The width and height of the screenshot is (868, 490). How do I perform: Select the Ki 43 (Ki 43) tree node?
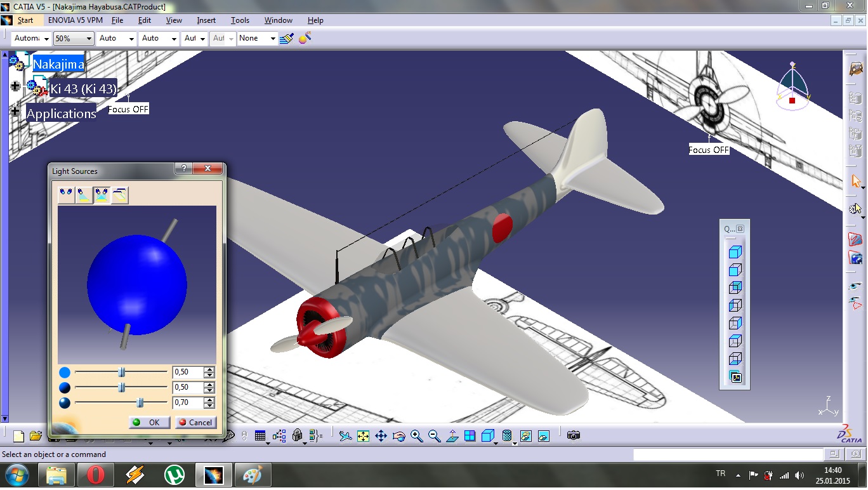(x=83, y=89)
